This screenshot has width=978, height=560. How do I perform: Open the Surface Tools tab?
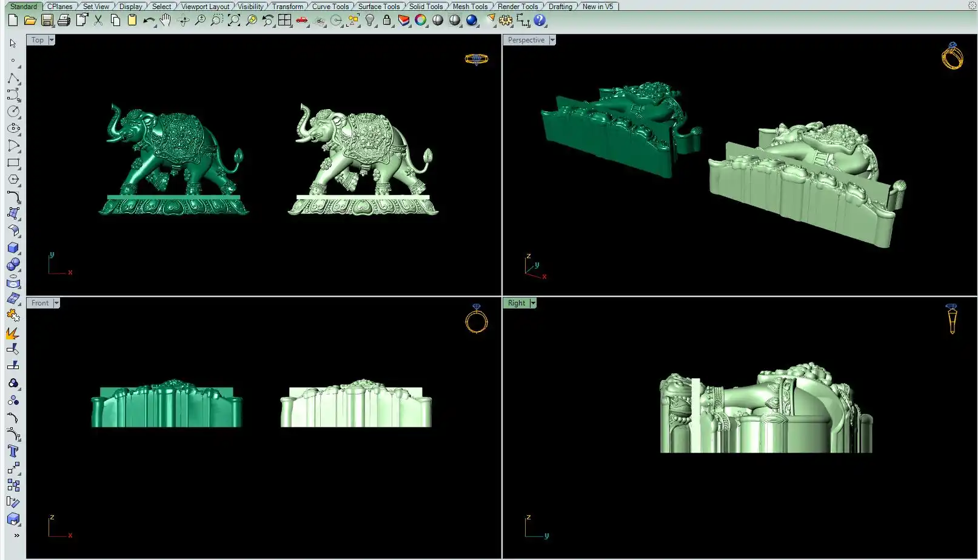tap(378, 7)
